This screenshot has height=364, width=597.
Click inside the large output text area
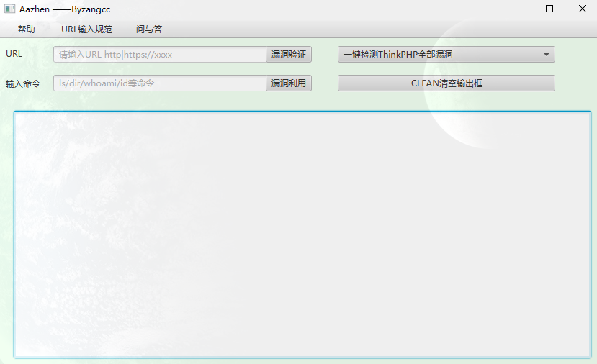point(302,235)
